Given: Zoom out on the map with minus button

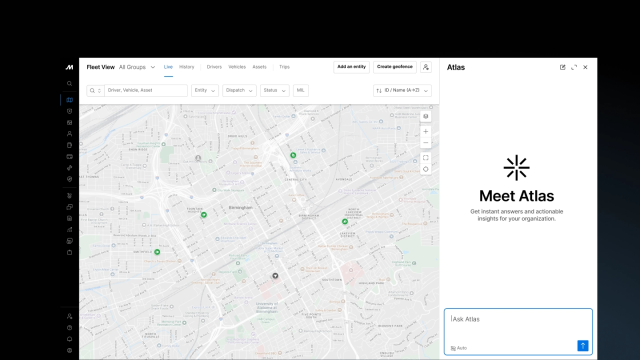Looking at the screenshot, I should [426, 143].
